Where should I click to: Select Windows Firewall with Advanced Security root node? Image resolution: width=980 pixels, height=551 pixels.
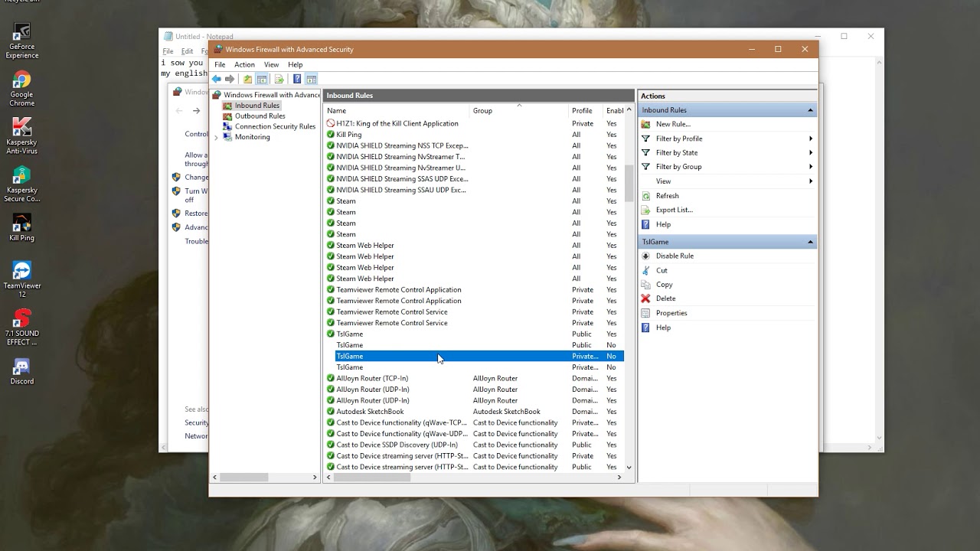(271, 95)
